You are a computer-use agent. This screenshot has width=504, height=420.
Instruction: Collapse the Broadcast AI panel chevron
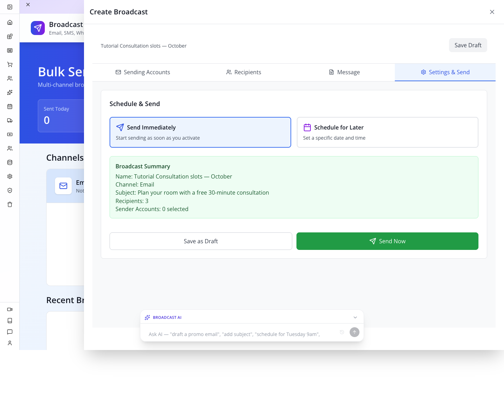355,317
